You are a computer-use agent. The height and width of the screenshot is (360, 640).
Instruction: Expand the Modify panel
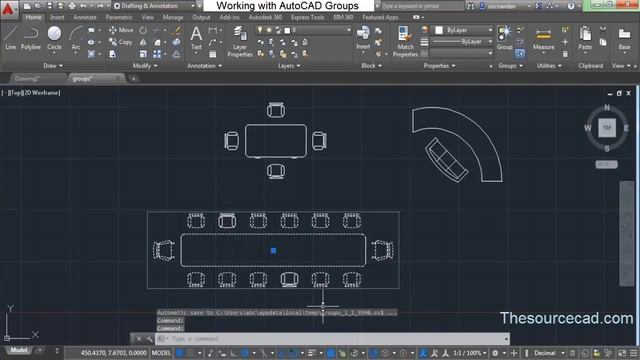145,66
